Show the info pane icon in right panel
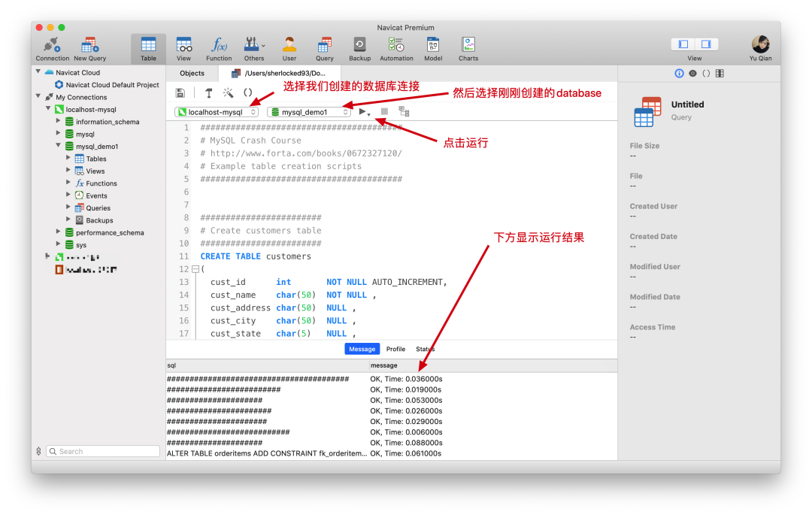 (x=679, y=74)
